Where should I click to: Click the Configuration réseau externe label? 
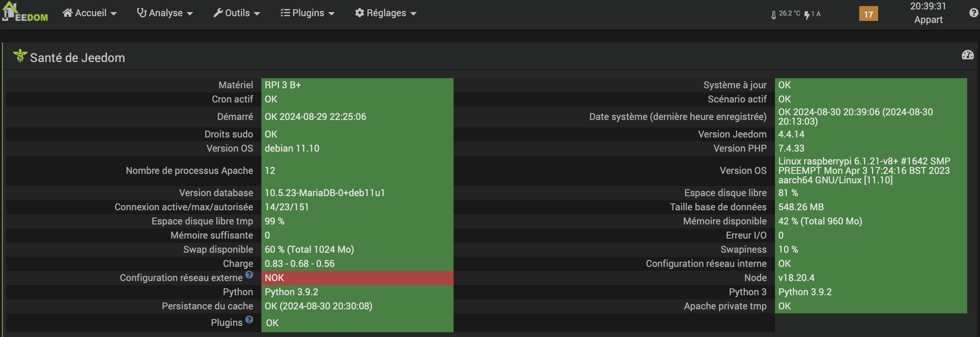click(x=181, y=278)
